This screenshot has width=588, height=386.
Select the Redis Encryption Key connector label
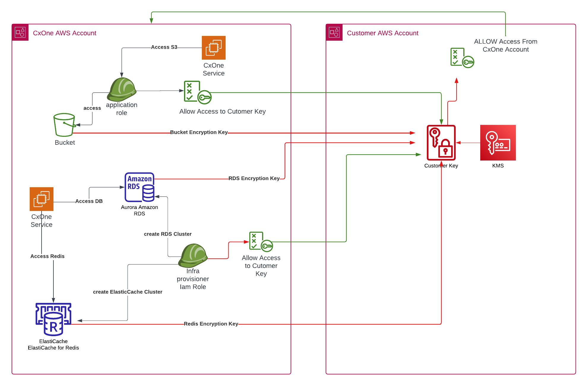(x=211, y=324)
